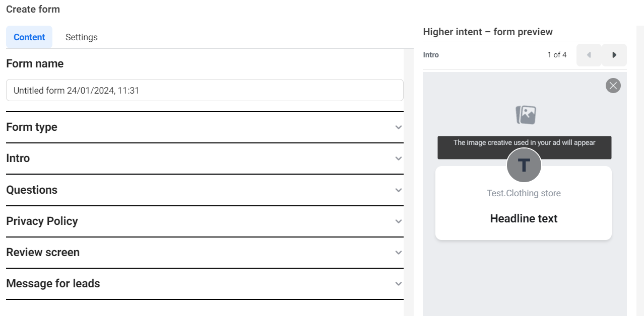Open the Questions section
The image size is (644, 316).
pyautogui.click(x=398, y=190)
